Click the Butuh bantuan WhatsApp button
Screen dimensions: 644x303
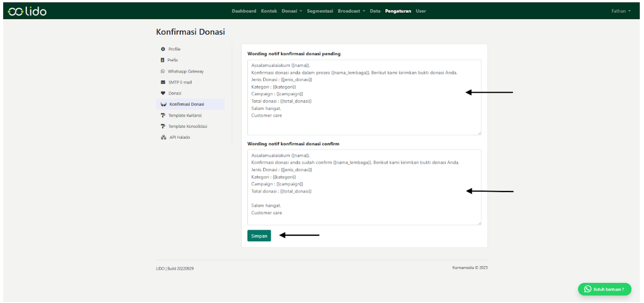(604, 289)
